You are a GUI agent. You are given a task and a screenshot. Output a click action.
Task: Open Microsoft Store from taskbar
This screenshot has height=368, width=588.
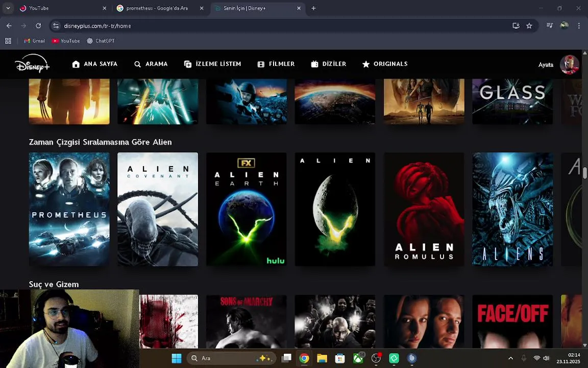340,358
